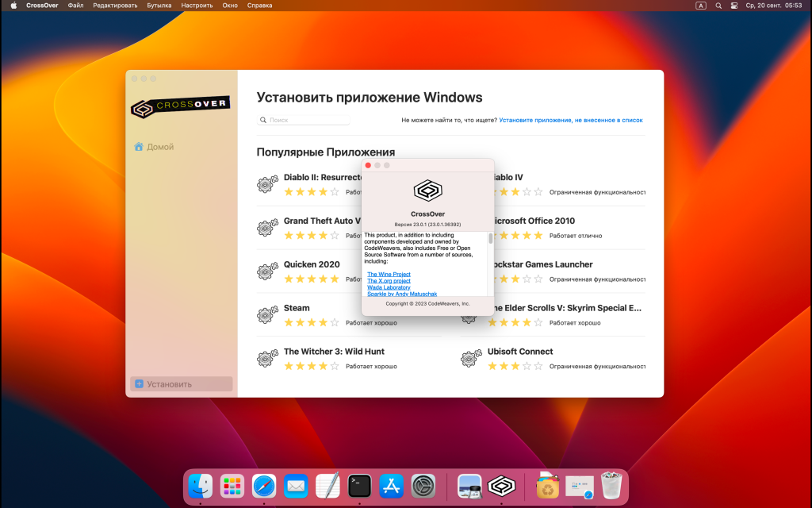The height and width of the screenshot is (508, 812).
Task: Click the Установить button in the sidebar
Action: 181,384
